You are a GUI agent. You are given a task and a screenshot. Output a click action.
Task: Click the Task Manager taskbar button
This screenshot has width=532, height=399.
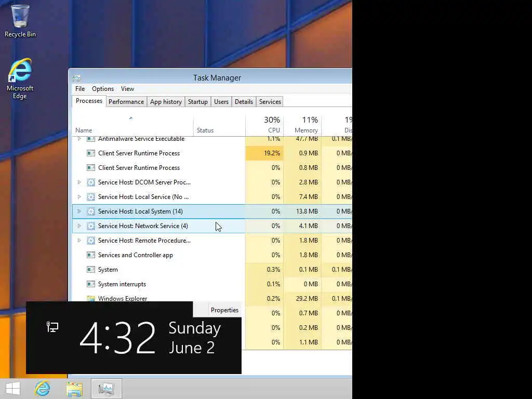[106, 389]
